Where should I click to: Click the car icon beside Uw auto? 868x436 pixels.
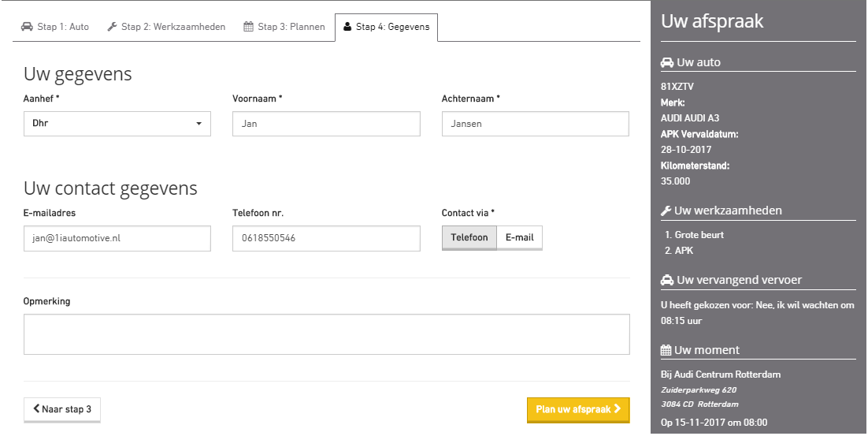(x=667, y=62)
